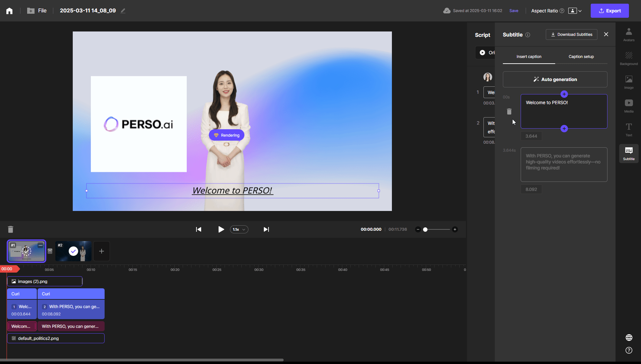Add caption below Welcome to PERSO
This screenshot has height=364, width=641.
click(564, 129)
